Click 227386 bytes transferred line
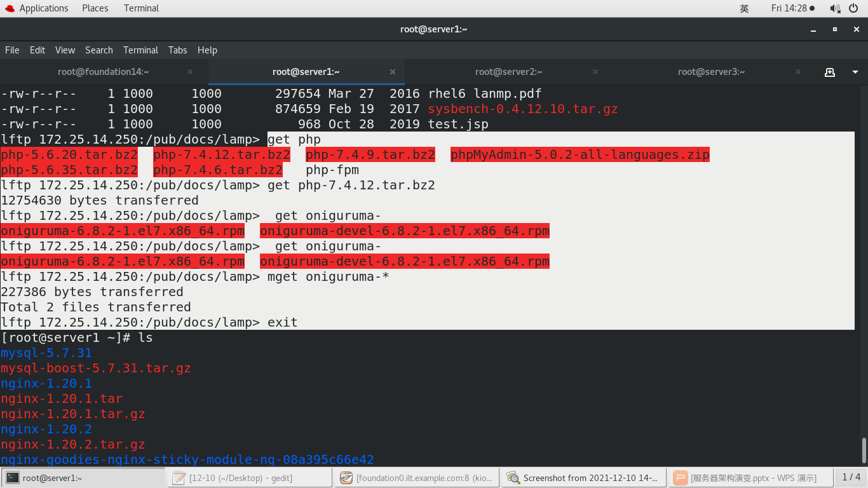 click(x=92, y=292)
